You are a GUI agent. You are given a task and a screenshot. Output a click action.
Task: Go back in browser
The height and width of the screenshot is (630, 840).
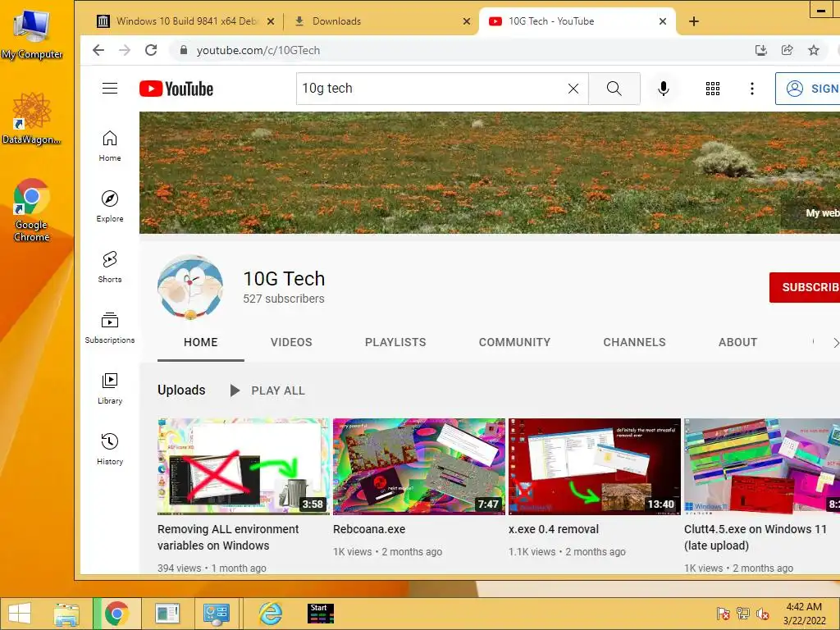point(98,50)
